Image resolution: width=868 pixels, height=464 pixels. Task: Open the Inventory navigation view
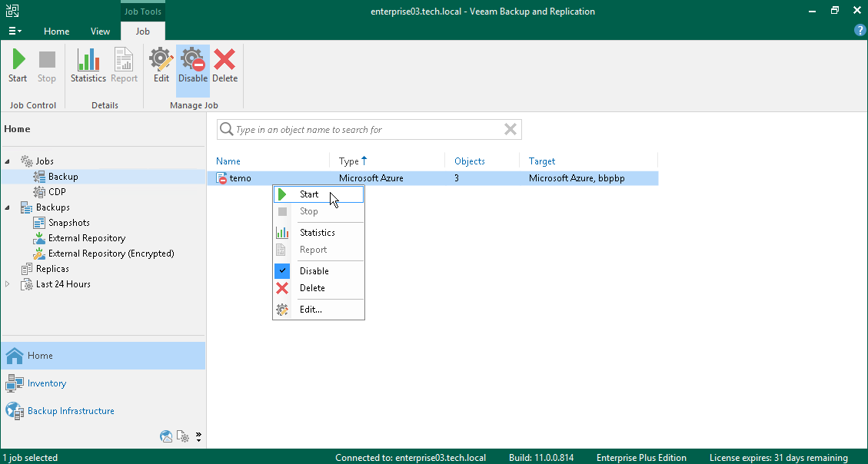tap(103, 383)
